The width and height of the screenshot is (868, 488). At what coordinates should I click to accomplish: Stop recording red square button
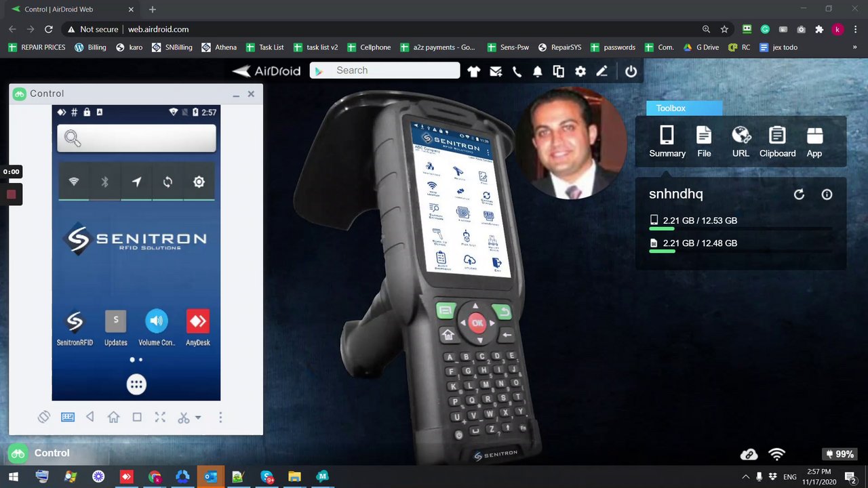point(12,195)
